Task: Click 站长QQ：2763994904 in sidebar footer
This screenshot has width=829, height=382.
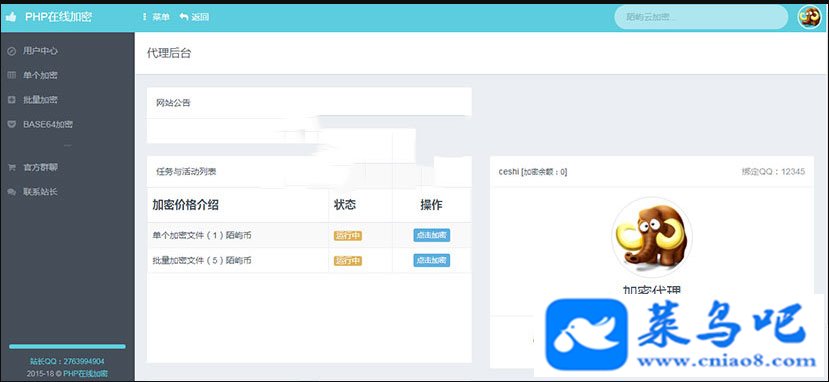Action: [x=67, y=362]
